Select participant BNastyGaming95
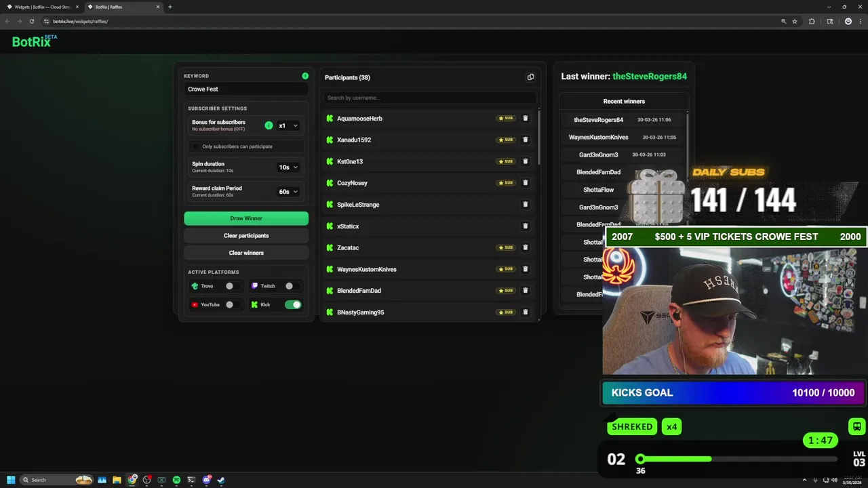Viewport: 868px width, 488px height. click(x=360, y=312)
